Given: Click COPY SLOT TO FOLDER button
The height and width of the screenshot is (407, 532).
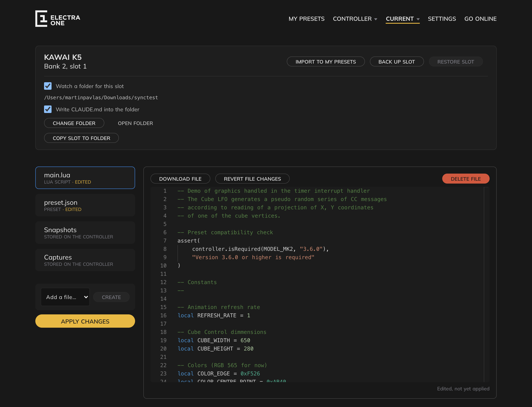Looking at the screenshot, I should (x=81, y=138).
